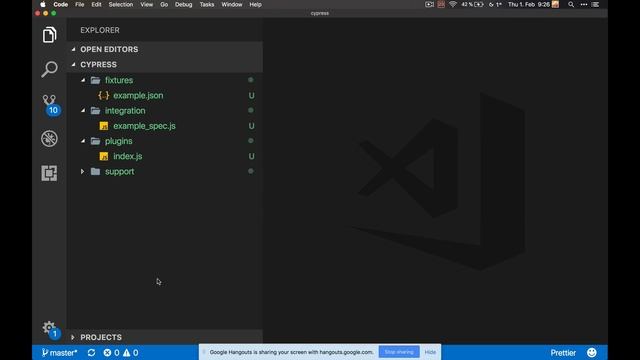Synchronize changes via status bar sync icon
Screen dimensions: 640x360
point(91,353)
